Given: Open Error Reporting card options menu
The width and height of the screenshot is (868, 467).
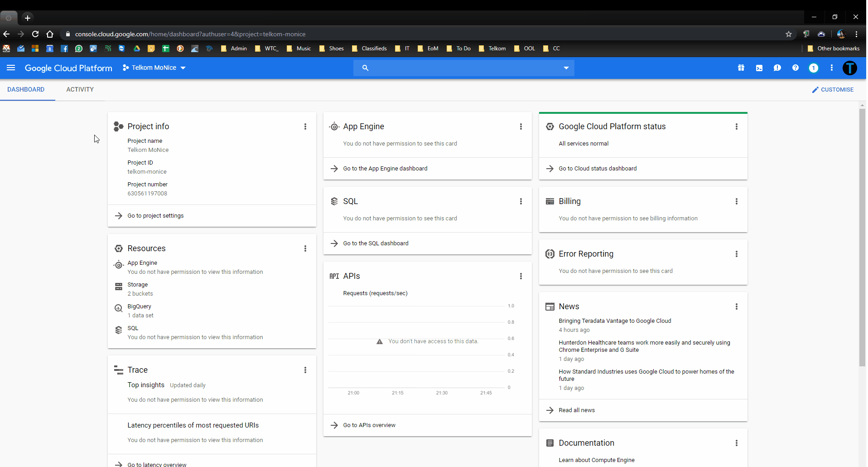Looking at the screenshot, I should 737,254.
